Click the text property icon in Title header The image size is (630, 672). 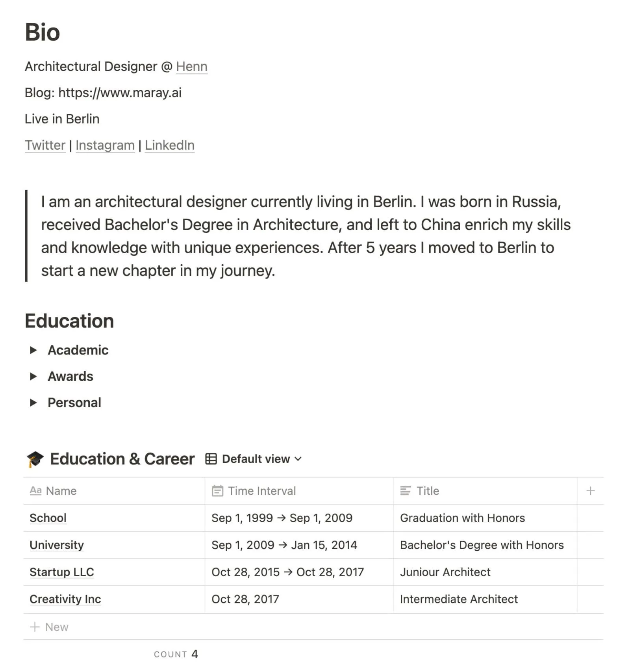click(405, 491)
